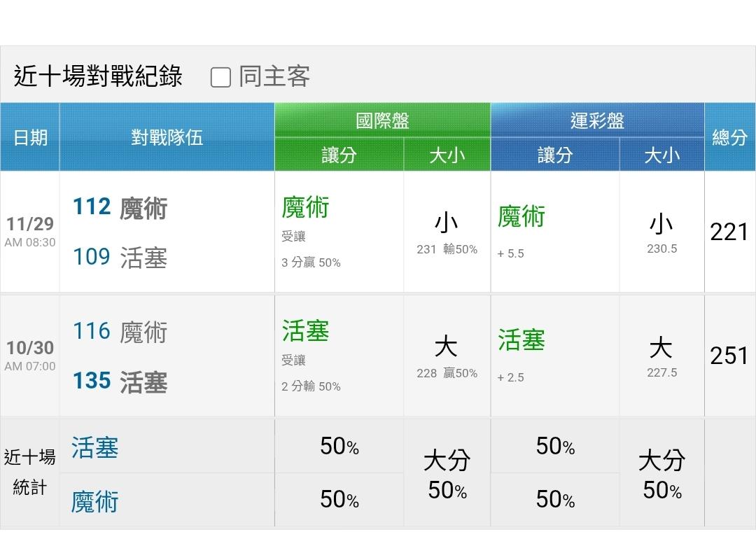The image size is (756, 546).
Task: Click the 日期 column header
Action: 30,137
